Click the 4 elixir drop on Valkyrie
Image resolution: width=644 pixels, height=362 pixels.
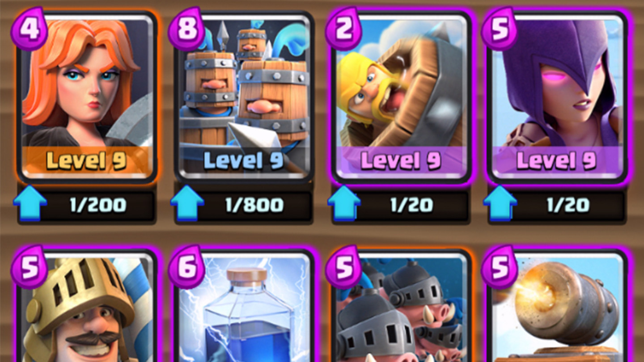tap(30, 28)
